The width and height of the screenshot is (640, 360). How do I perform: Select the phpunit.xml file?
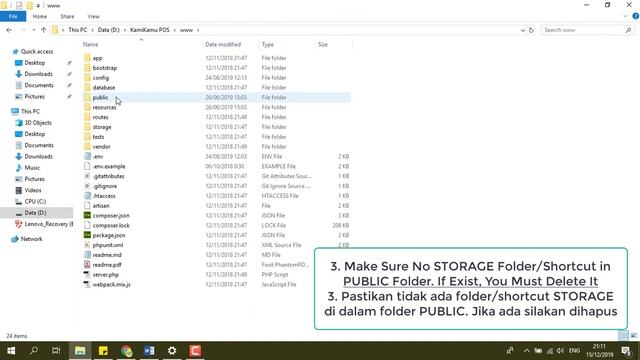107,245
